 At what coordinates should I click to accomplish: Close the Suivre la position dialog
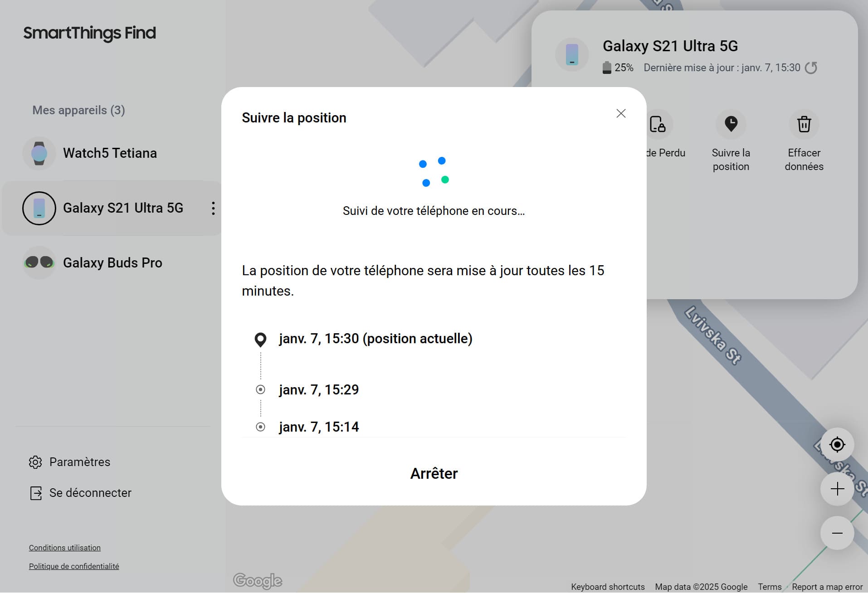pyautogui.click(x=621, y=113)
